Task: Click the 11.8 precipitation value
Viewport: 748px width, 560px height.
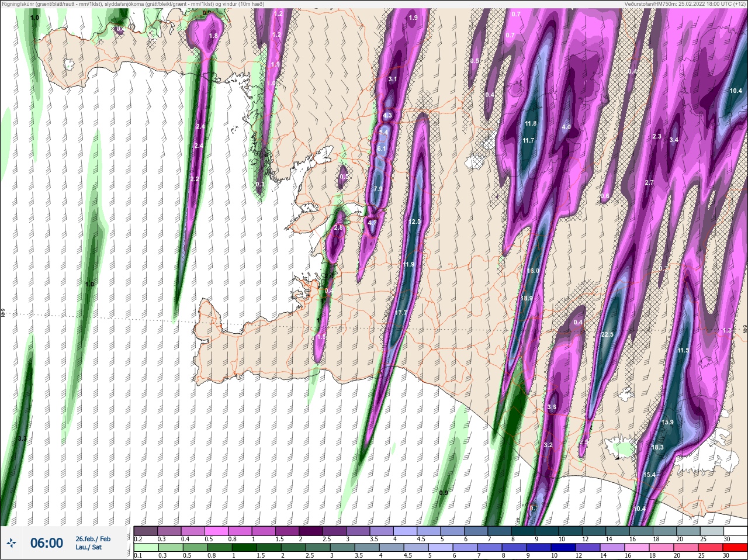Action: 530,123
